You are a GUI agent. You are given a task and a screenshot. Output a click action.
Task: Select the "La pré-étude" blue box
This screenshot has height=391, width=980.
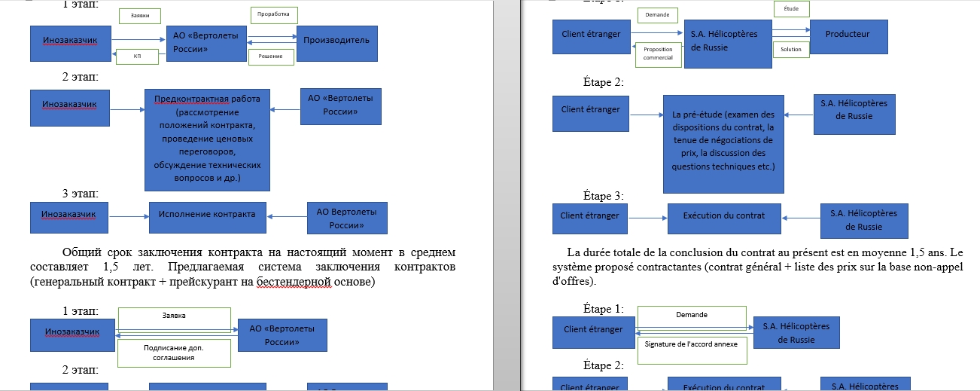pyautogui.click(x=723, y=143)
